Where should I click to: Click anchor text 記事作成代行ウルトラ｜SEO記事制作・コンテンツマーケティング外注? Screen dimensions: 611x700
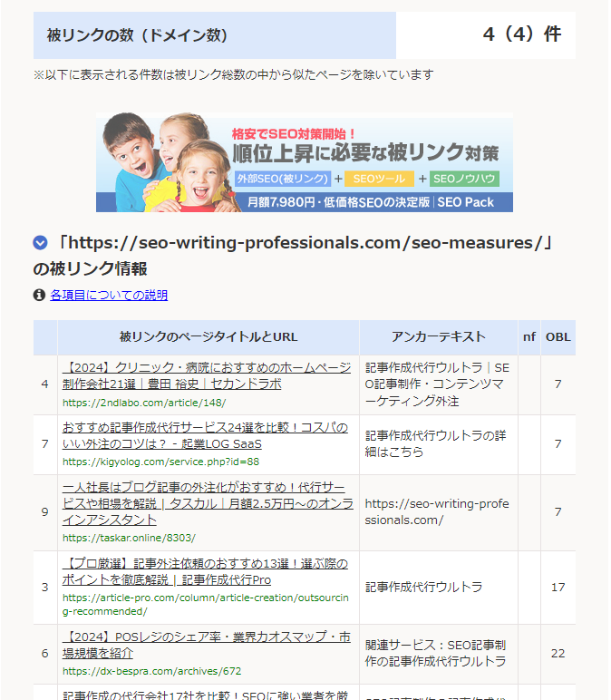[x=437, y=384]
